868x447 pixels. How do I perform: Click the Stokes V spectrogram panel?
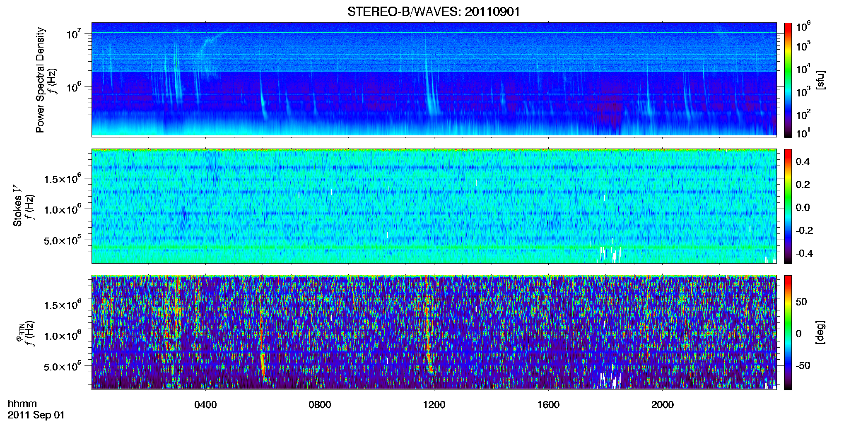(x=434, y=206)
